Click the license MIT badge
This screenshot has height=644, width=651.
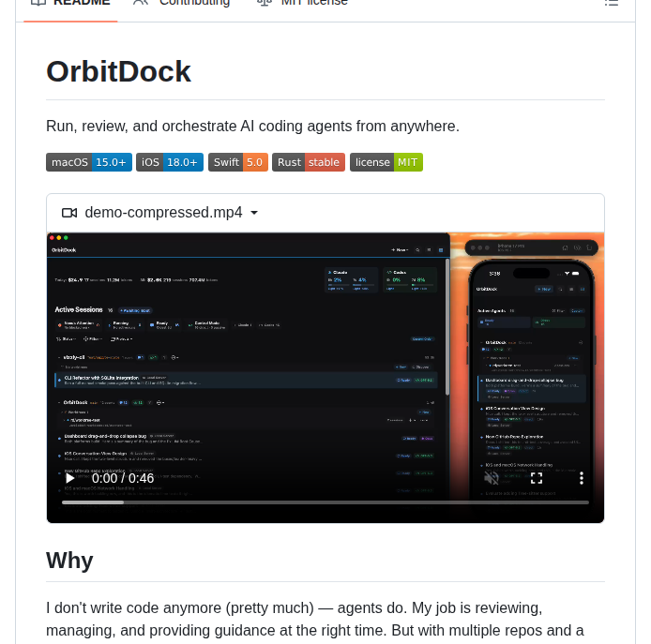(386, 162)
